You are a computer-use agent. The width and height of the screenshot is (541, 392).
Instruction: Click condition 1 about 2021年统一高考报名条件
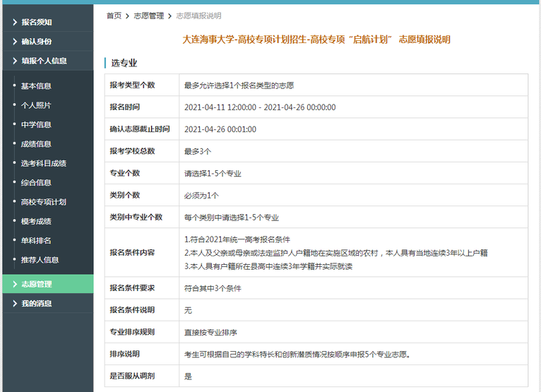point(237,239)
